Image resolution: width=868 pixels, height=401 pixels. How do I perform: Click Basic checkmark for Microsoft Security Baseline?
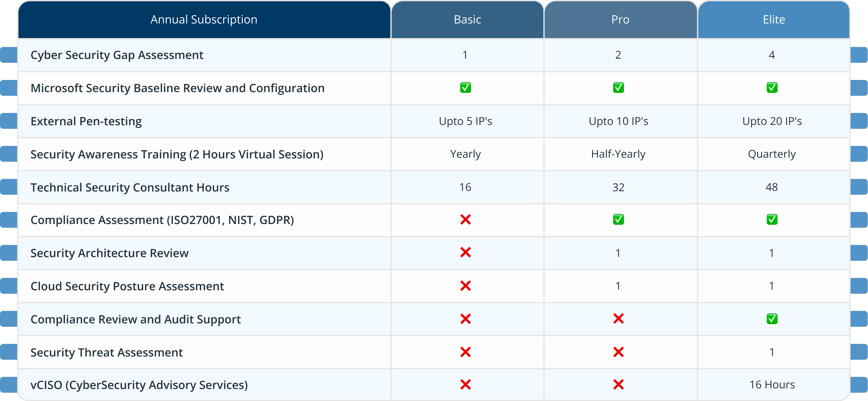coord(465,87)
